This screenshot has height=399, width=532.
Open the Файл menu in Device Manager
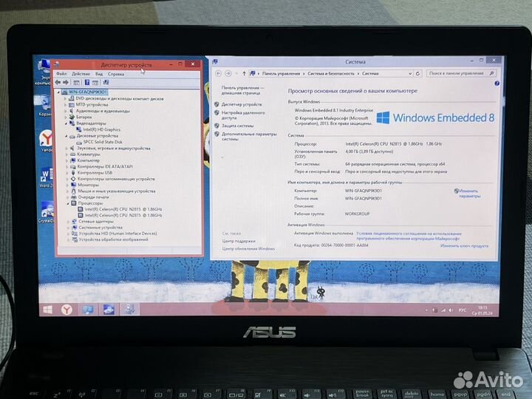(61, 74)
